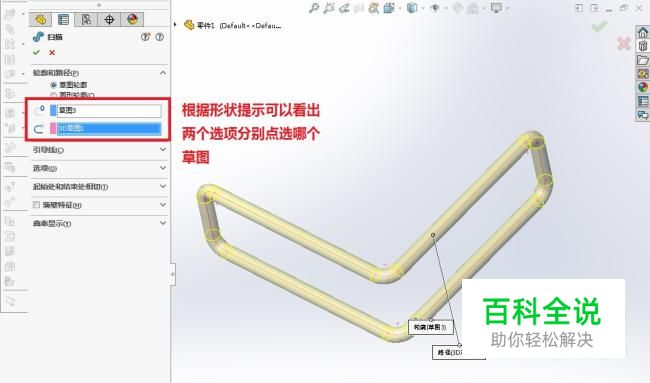Expand the 起始处和结束处相切 section
650x383 pixels.
pos(163,187)
